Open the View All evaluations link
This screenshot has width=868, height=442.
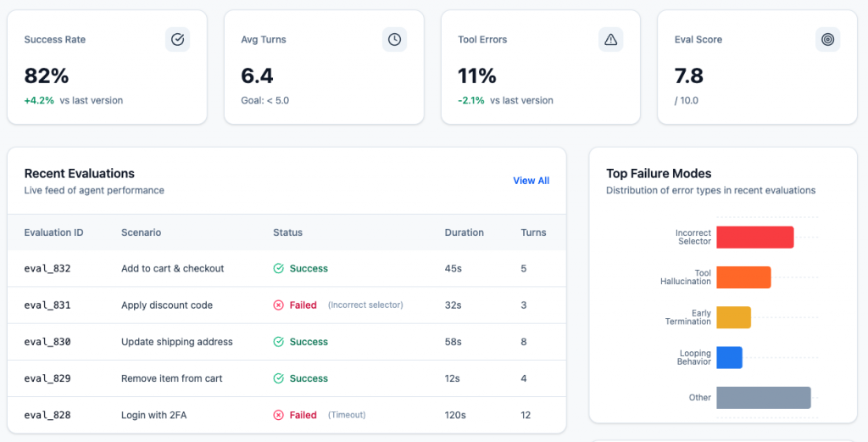(531, 181)
